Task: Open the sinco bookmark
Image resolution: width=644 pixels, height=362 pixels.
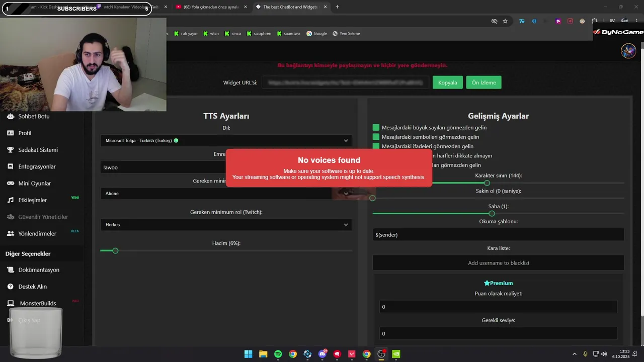Action: tap(233, 34)
